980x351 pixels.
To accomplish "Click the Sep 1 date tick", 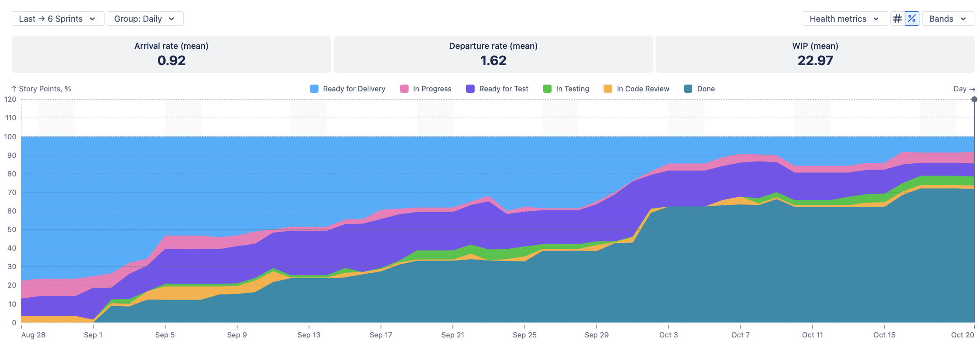I will (93, 335).
